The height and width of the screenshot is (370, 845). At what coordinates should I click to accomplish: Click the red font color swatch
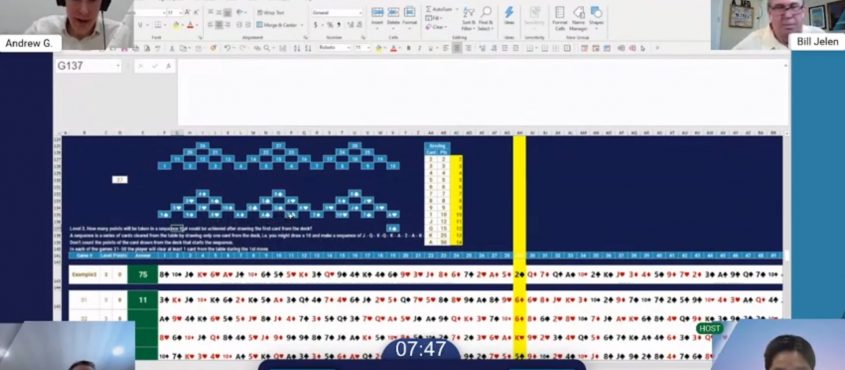[190, 25]
